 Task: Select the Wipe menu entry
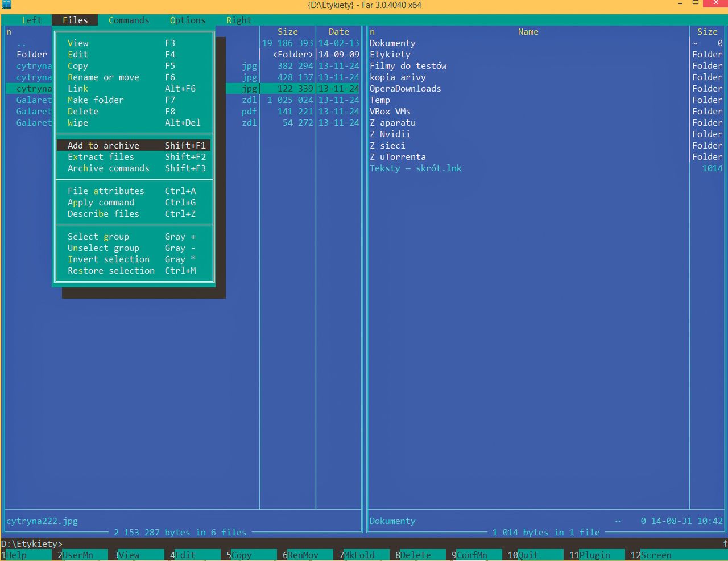(134, 122)
